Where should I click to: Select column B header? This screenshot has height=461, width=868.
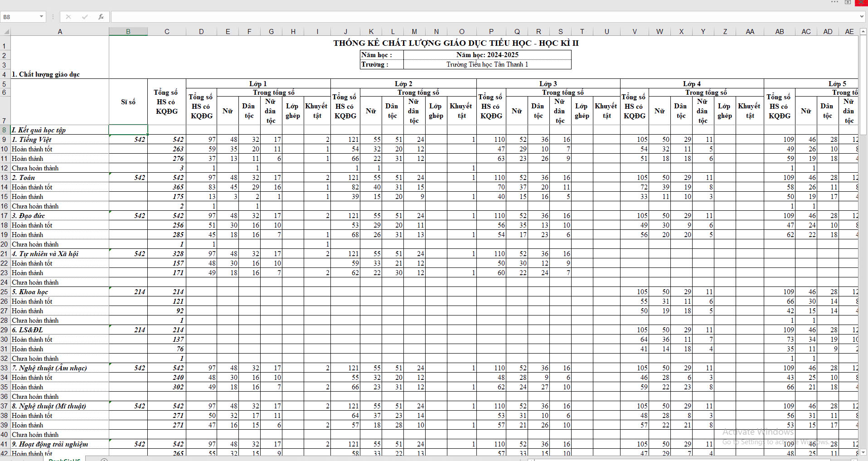(x=128, y=31)
